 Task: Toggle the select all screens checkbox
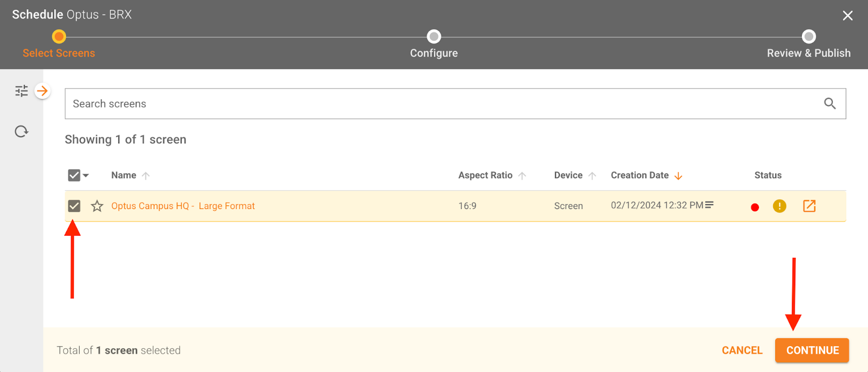74,175
